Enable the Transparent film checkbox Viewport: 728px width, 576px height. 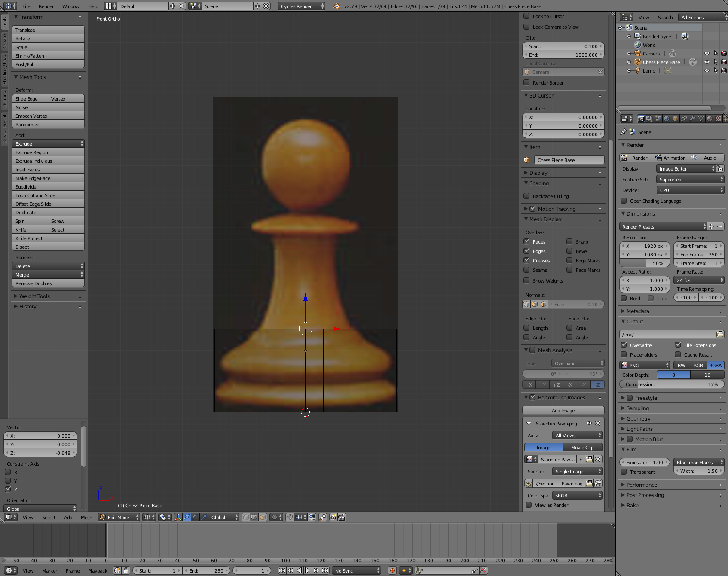pos(624,472)
